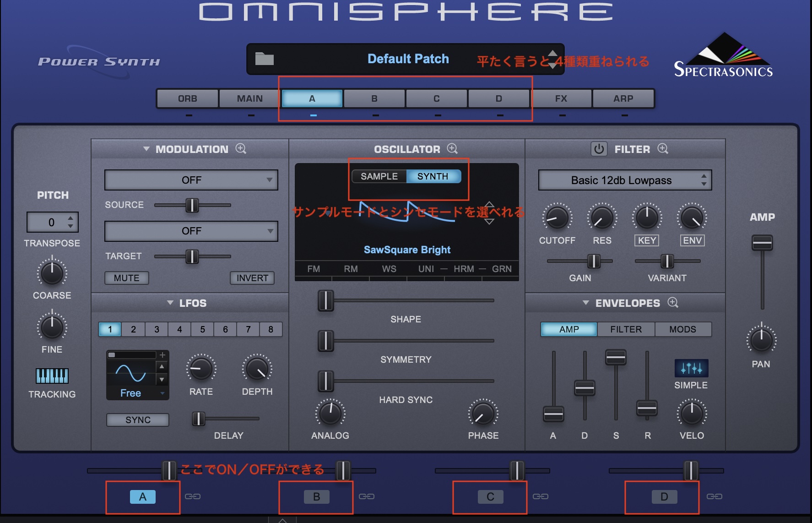Click the LFO sine waveform display

[x=131, y=373]
